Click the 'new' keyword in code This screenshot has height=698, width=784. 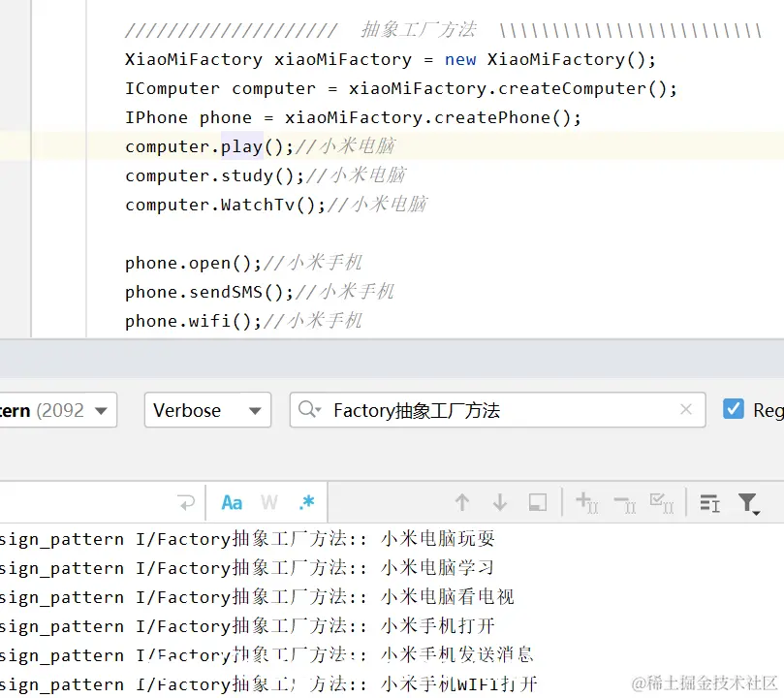coord(460,59)
